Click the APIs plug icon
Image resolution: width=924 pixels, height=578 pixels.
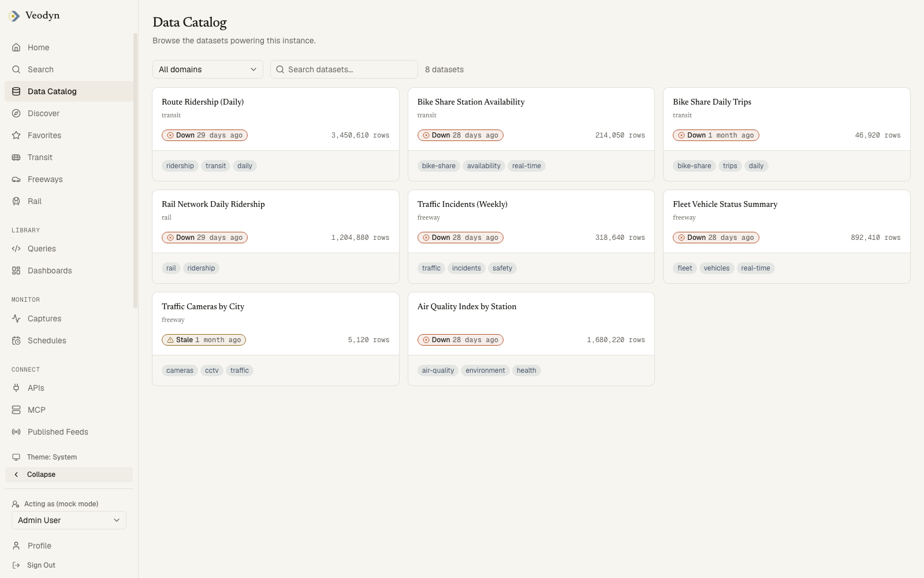pyautogui.click(x=16, y=388)
